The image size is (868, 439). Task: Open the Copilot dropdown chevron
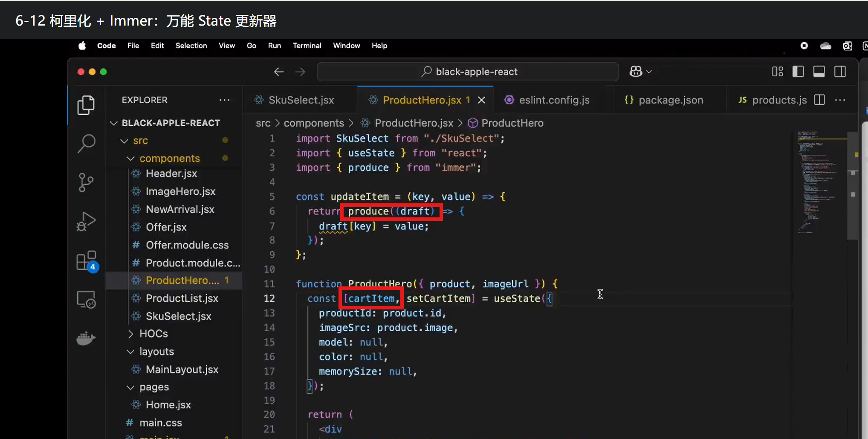tap(649, 72)
